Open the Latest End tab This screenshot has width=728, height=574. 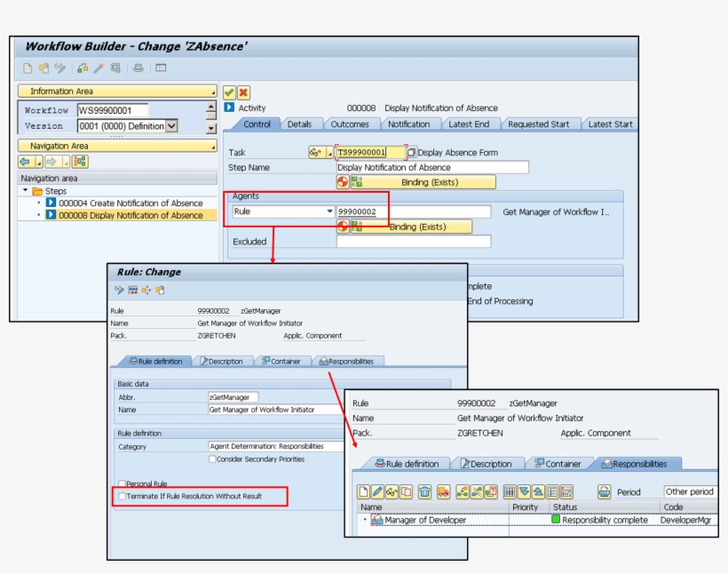coord(468,124)
